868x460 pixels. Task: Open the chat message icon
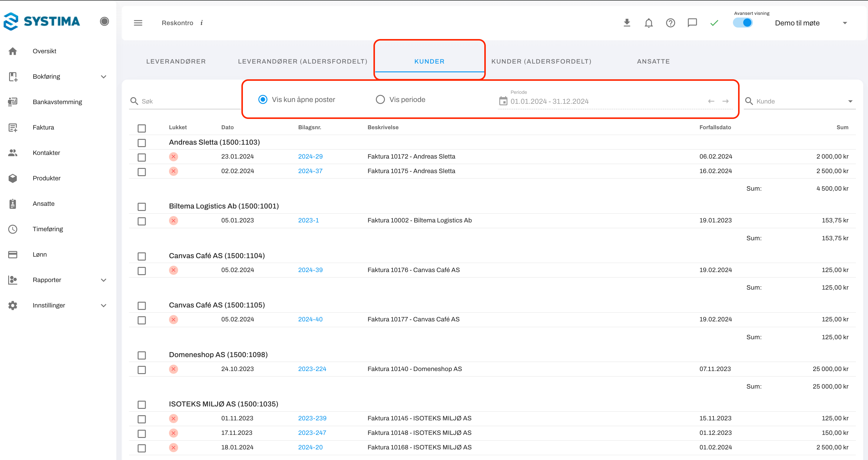692,23
